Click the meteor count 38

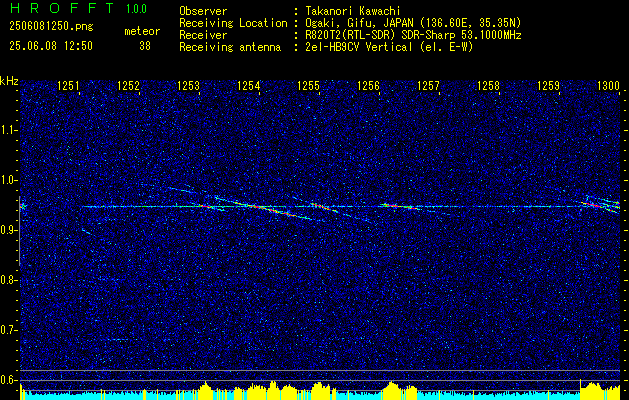tap(145, 46)
